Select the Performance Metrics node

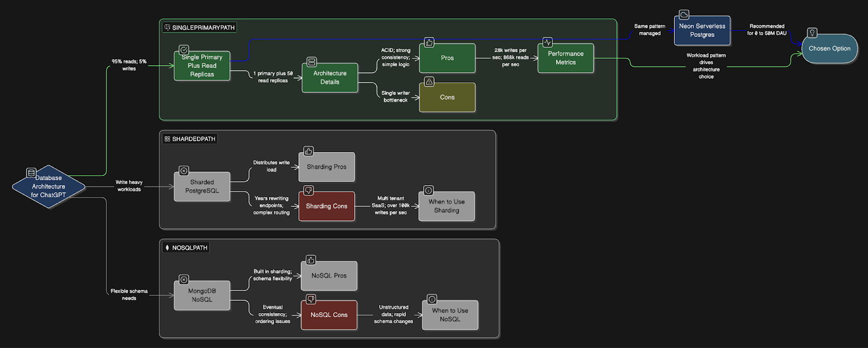(x=566, y=58)
